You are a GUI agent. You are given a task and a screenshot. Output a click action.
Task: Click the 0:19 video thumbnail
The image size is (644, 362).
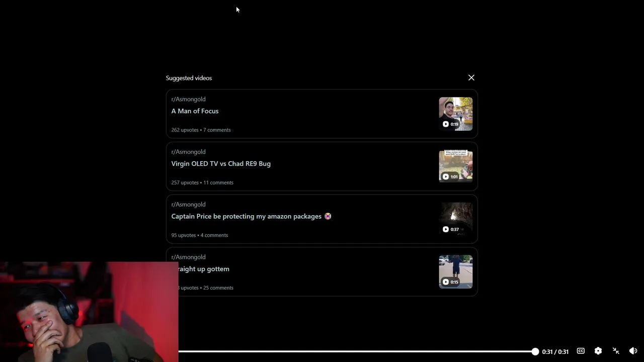click(456, 114)
